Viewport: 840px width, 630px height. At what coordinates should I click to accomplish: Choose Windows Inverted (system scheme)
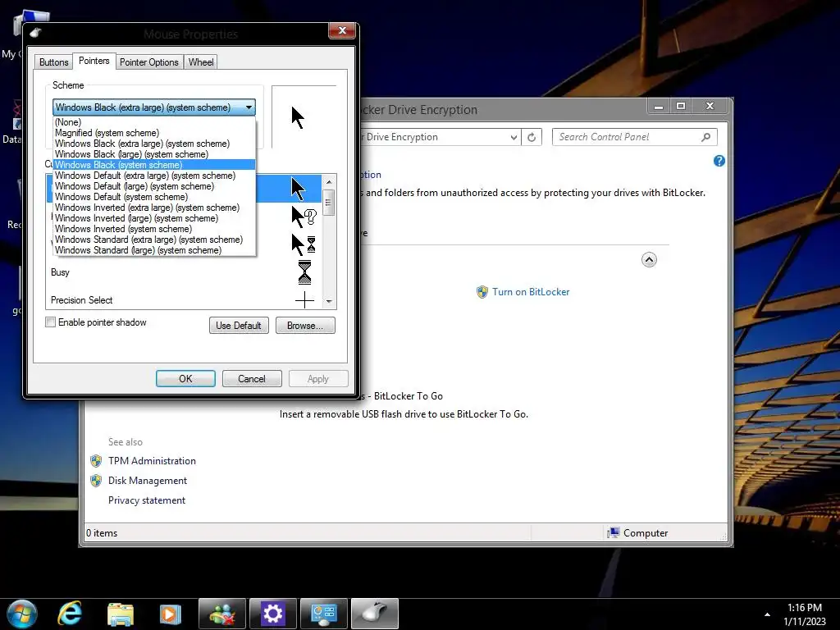pos(154,229)
